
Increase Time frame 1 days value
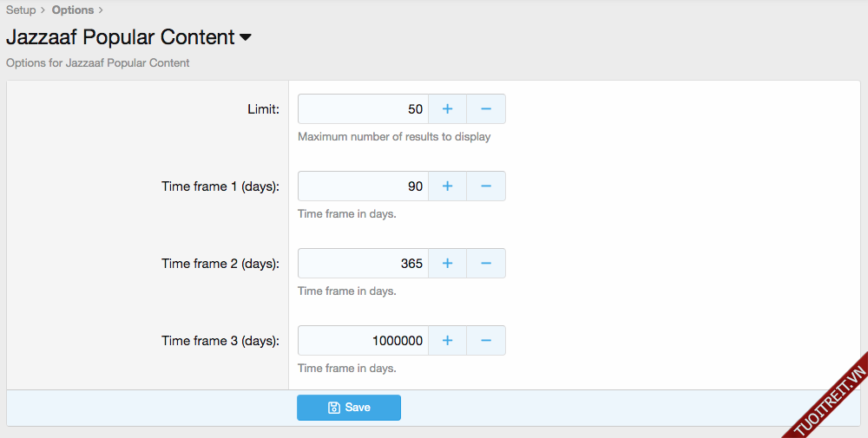tap(448, 186)
